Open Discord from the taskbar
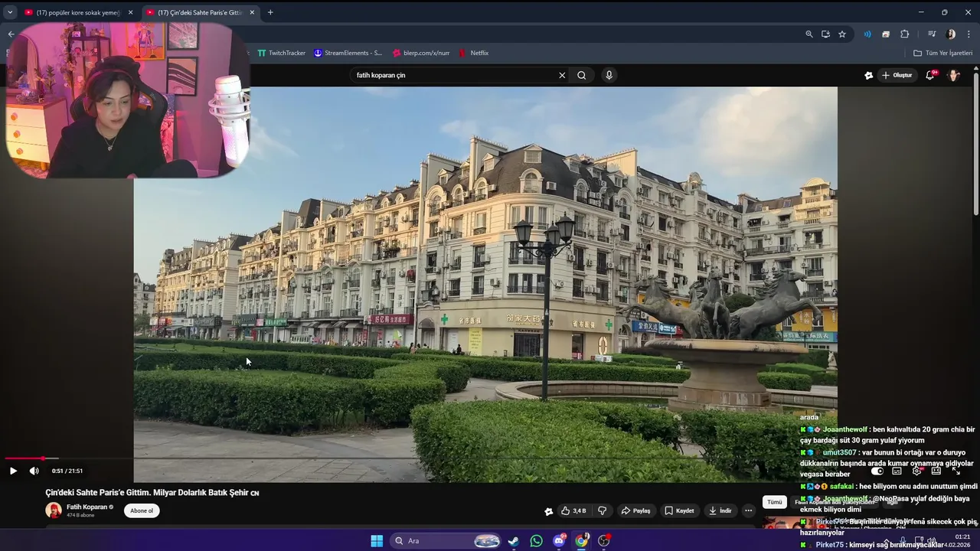This screenshot has width=980, height=551. click(560, 541)
